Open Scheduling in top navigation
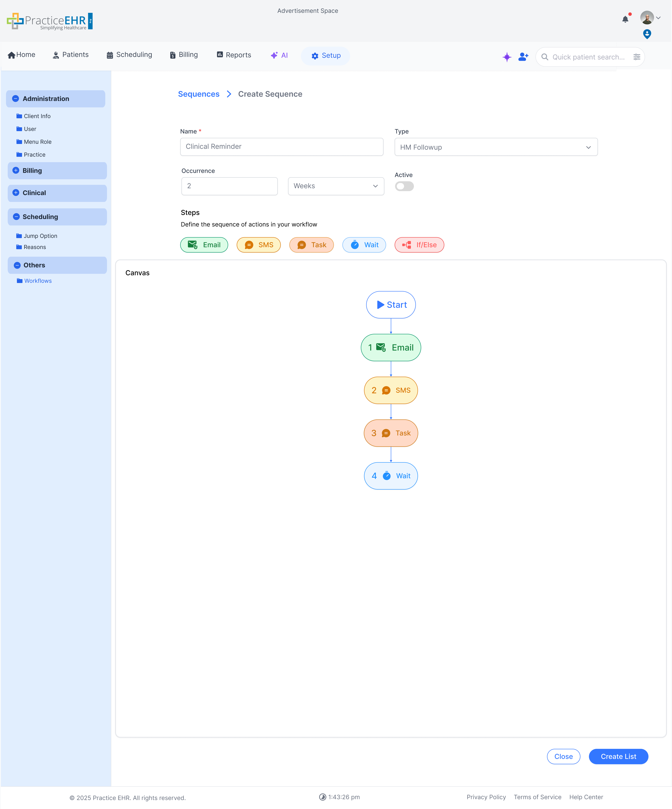This screenshot has width=672, height=809. click(x=129, y=55)
